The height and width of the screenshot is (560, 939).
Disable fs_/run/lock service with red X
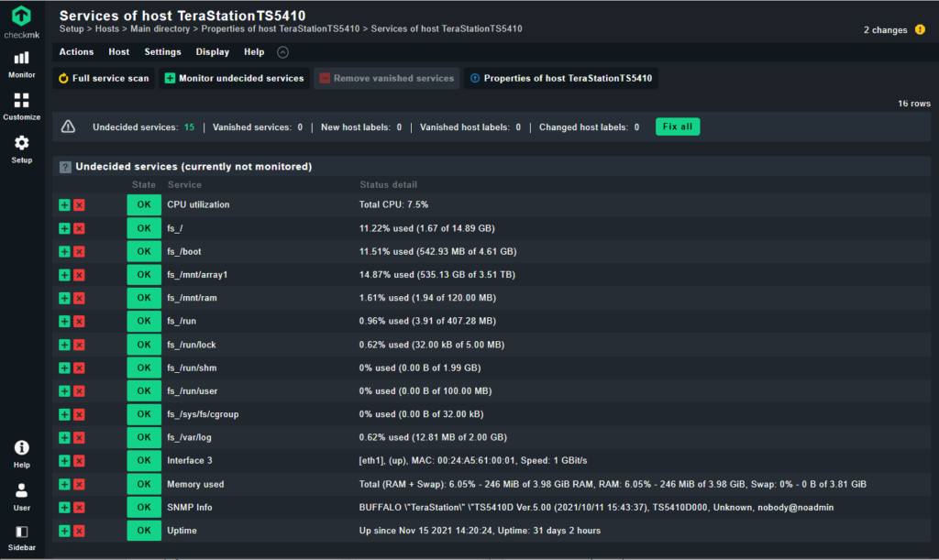pos(79,345)
